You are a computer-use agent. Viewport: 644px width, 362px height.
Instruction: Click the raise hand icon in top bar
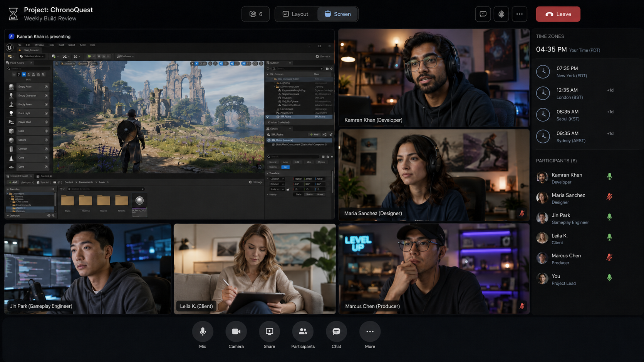tap(501, 14)
